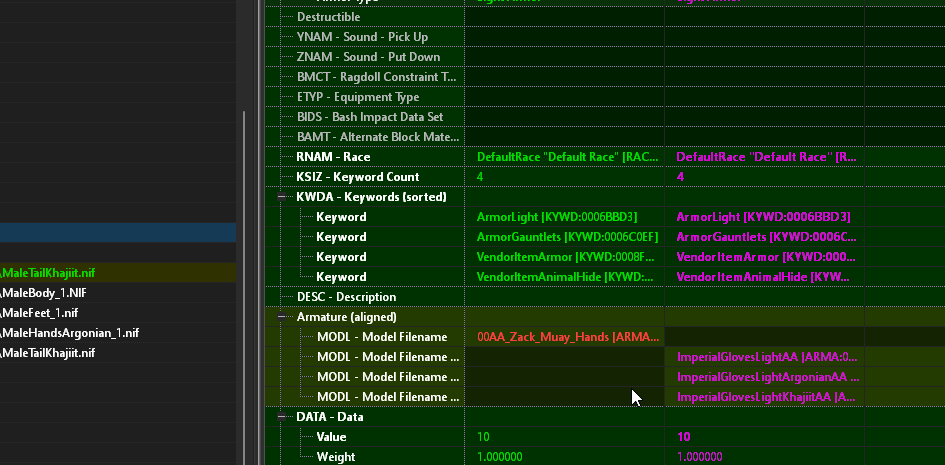Click the green VendorItemArmor keyword cell
This screenshot has height=465, width=945.
click(564, 257)
